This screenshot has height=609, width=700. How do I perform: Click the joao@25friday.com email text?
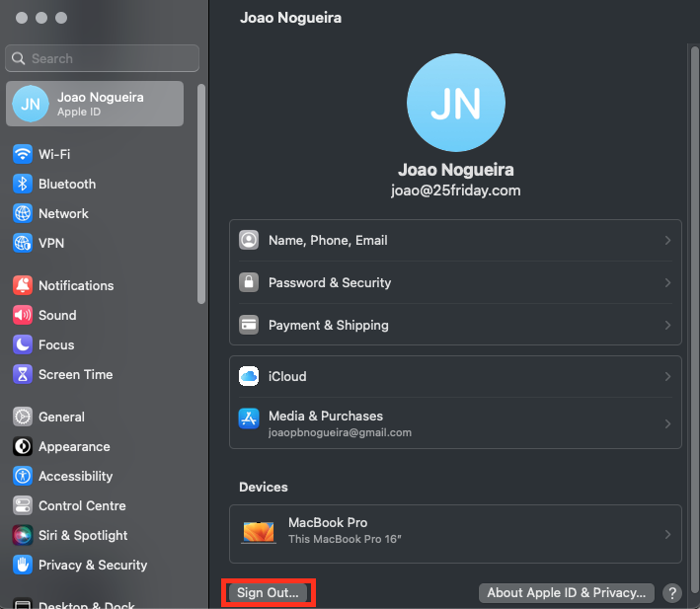(456, 190)
